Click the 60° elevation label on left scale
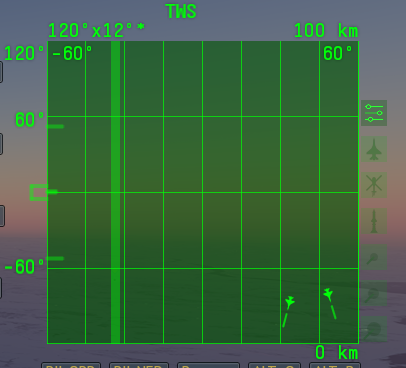The height and width of the screenshot is (368, 406). coord(30,120)
